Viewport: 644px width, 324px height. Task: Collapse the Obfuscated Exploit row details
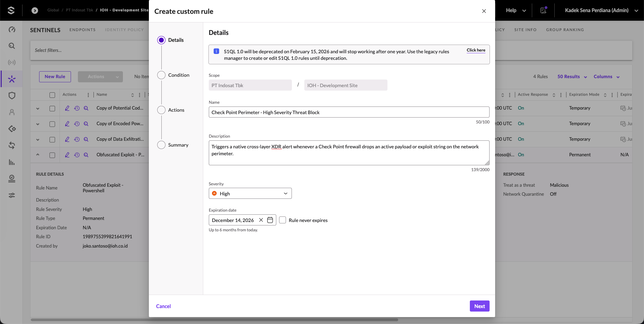click(38, 155)
